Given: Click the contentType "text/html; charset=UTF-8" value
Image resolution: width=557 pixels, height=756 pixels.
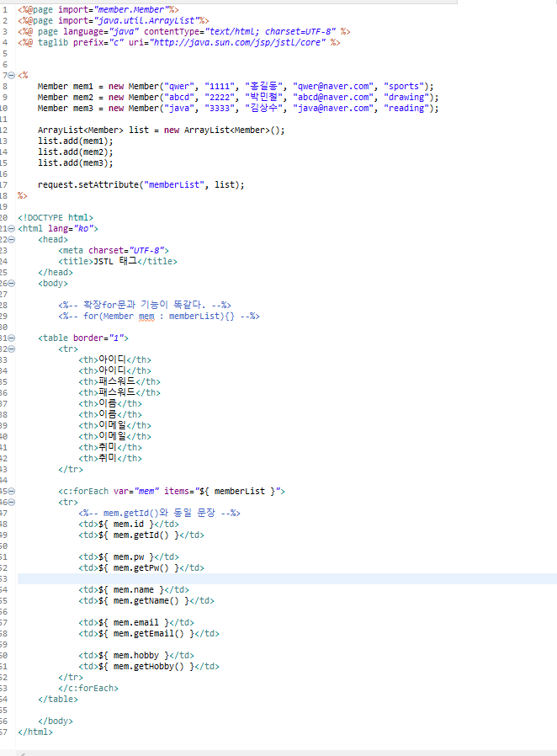Looking at the screenshot, I should coord(270,31).
